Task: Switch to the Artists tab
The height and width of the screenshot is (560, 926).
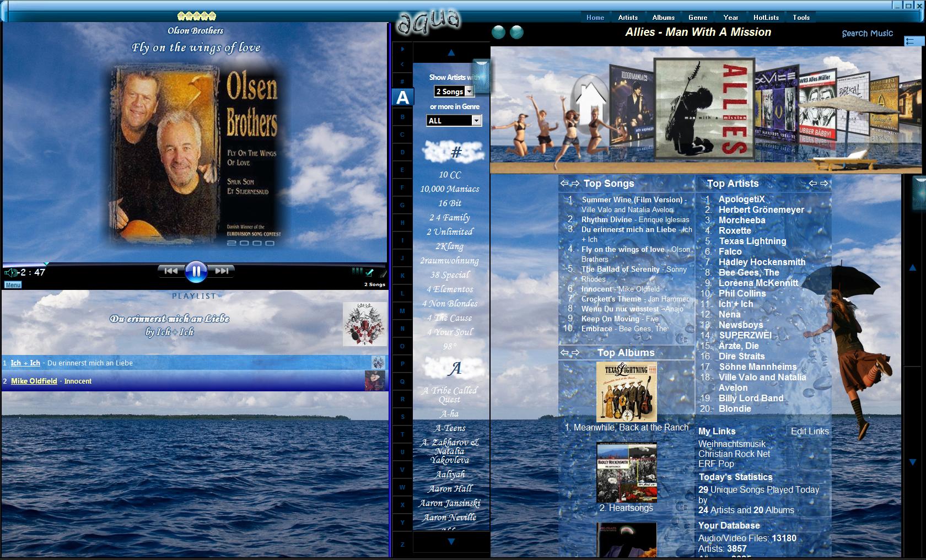Action: [x=628, y=18]
